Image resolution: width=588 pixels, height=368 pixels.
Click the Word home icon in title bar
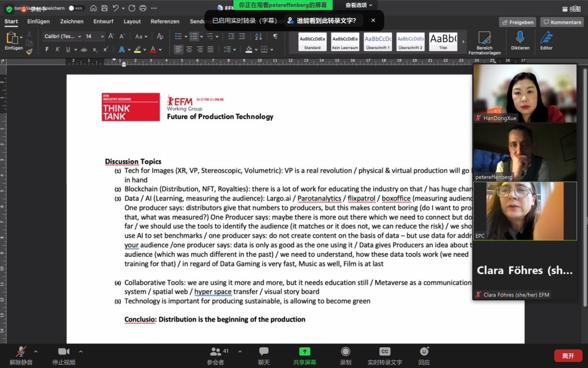click(x=94, y=8)
